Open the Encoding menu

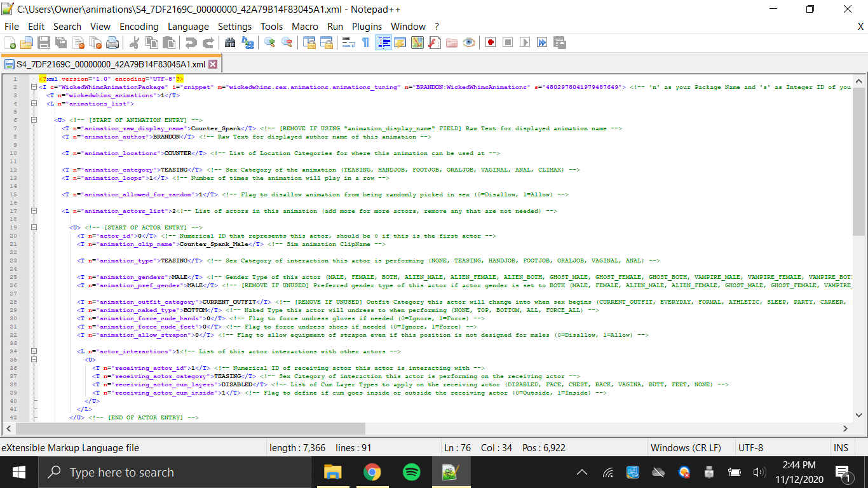pos(139,26)
